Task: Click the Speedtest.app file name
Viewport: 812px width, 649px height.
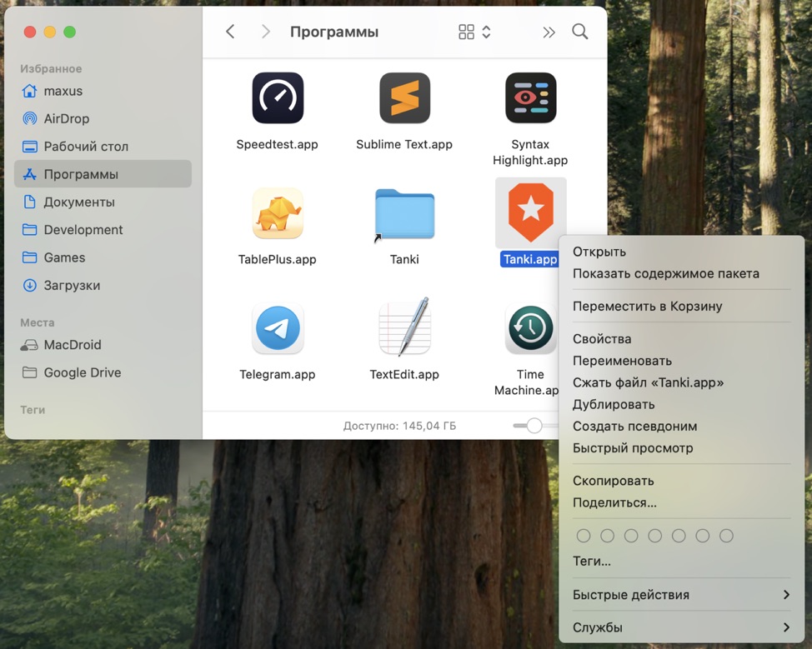Action: pos(277,144)
